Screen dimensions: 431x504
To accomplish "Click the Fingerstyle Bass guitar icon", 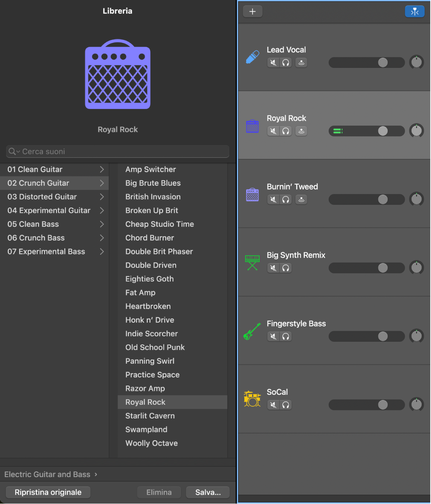I will [252, 331].
